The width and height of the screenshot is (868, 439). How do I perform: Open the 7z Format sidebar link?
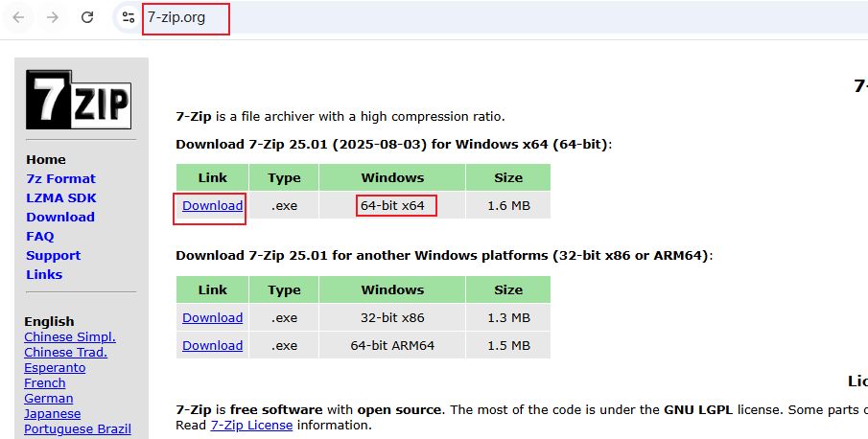click(60, 178)
